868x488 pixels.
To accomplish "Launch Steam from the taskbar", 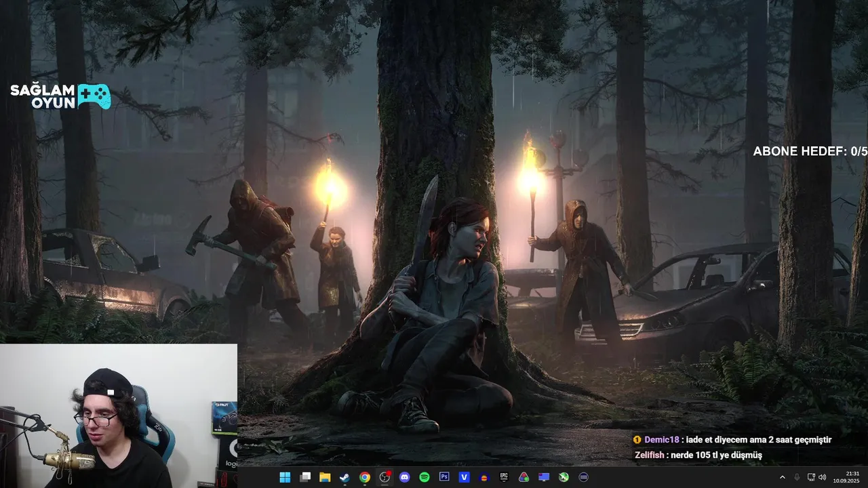I will [x=344, y=477].
